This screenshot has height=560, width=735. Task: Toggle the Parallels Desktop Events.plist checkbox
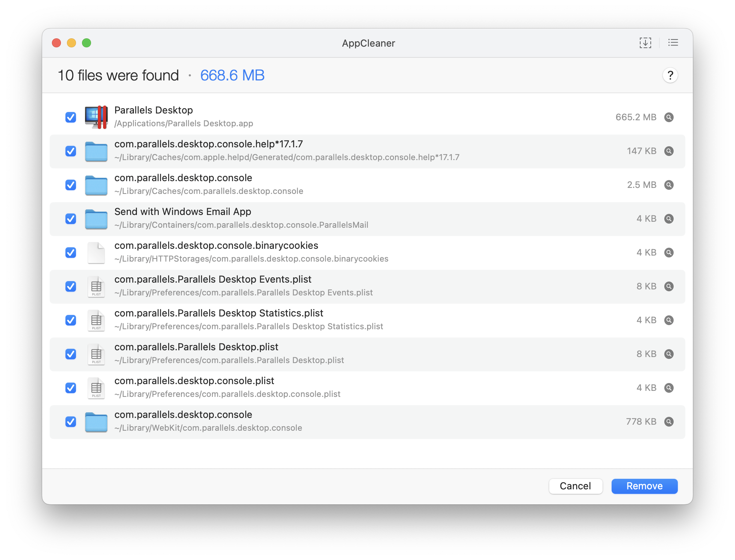tap(71, 286)
